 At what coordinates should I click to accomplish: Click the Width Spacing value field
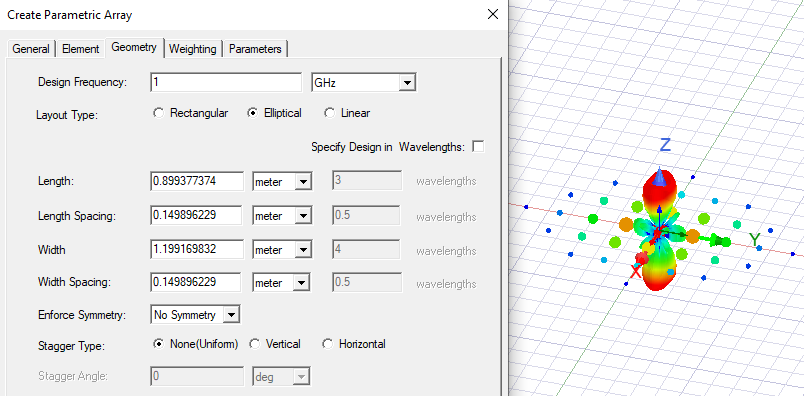[196, 283]
